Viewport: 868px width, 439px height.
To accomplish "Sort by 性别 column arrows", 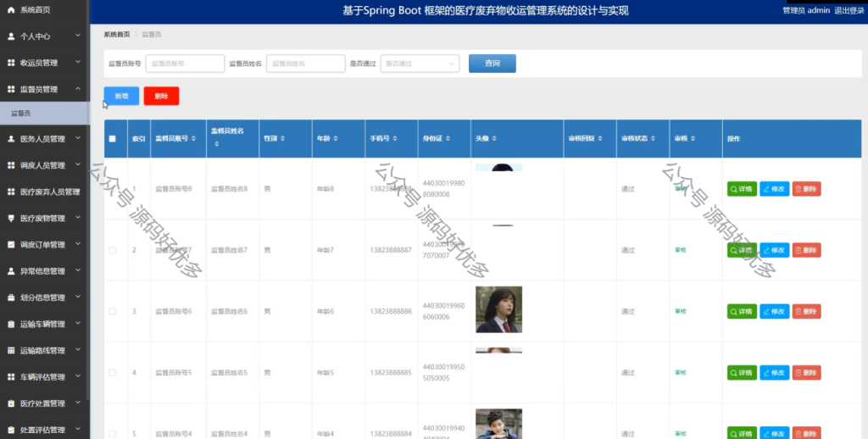I will pos(282,138).
